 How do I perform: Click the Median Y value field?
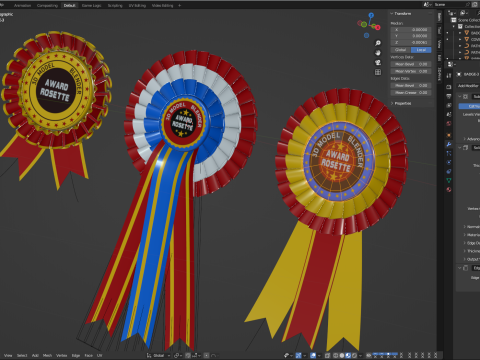pos(411,36)
